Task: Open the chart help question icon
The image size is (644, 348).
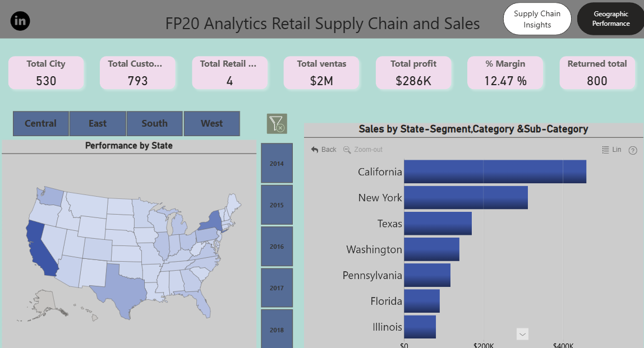Action: (633, 150)
